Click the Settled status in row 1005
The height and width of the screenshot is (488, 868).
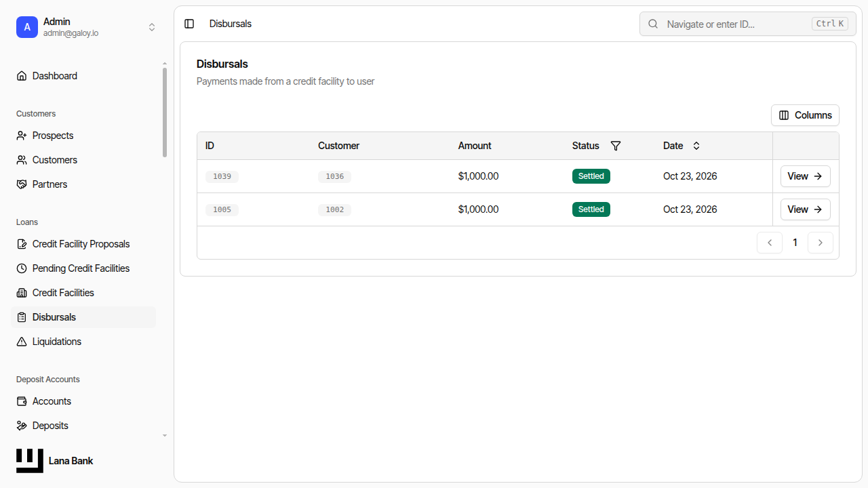point(591,209)
